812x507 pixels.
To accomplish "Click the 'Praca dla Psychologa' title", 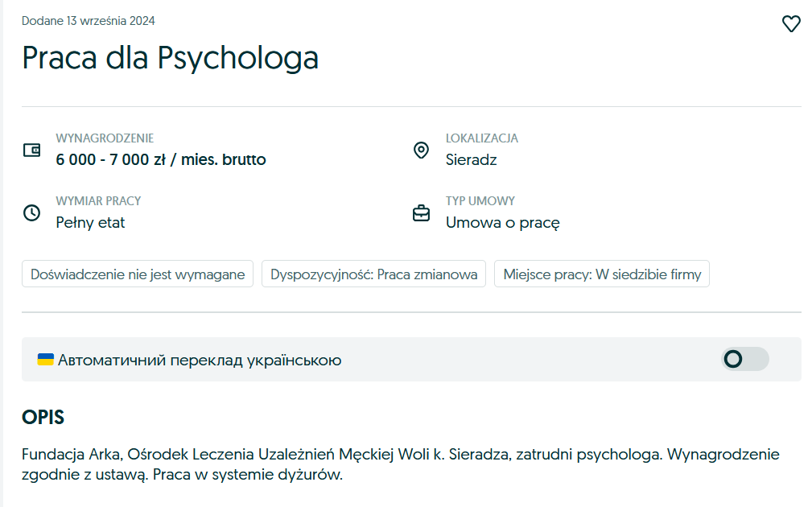I will 170,58.
